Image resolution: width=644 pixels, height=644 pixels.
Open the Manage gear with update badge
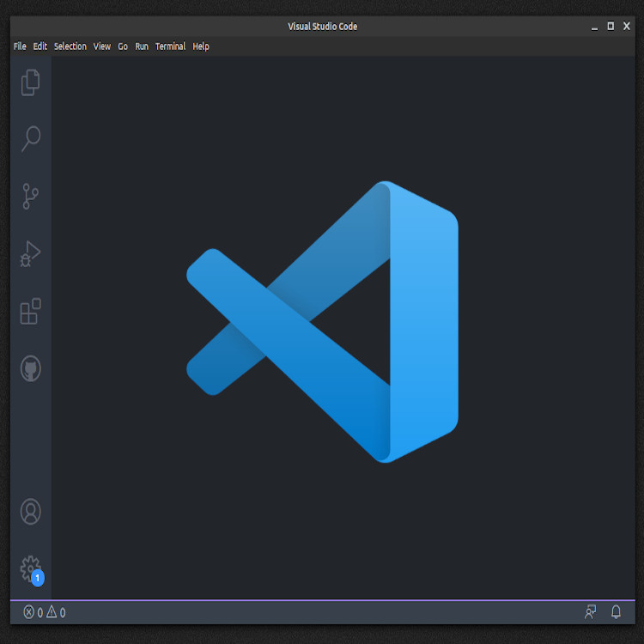point(31,568)
